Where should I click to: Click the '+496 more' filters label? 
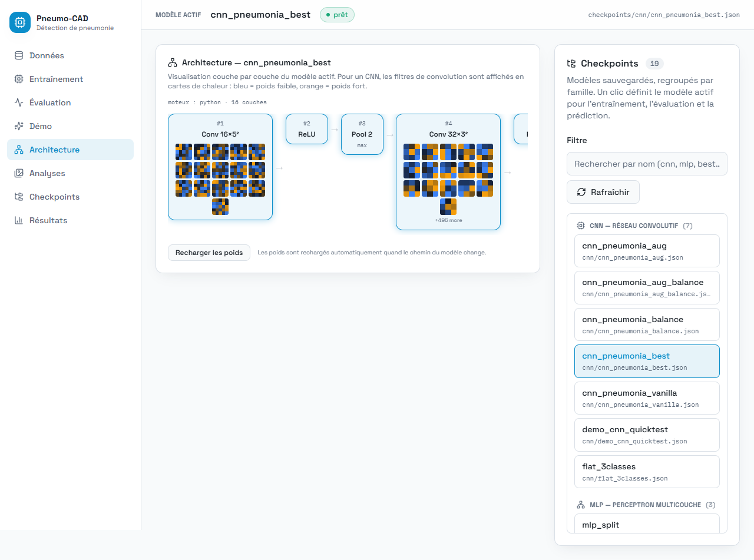click(x=448, y=220)
